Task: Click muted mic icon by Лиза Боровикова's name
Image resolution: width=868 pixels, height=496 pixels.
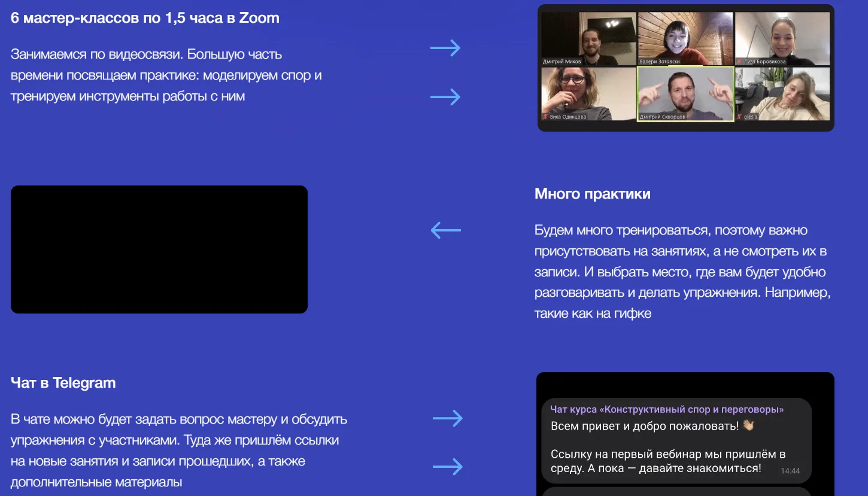Action: click(x=740, y=62)
